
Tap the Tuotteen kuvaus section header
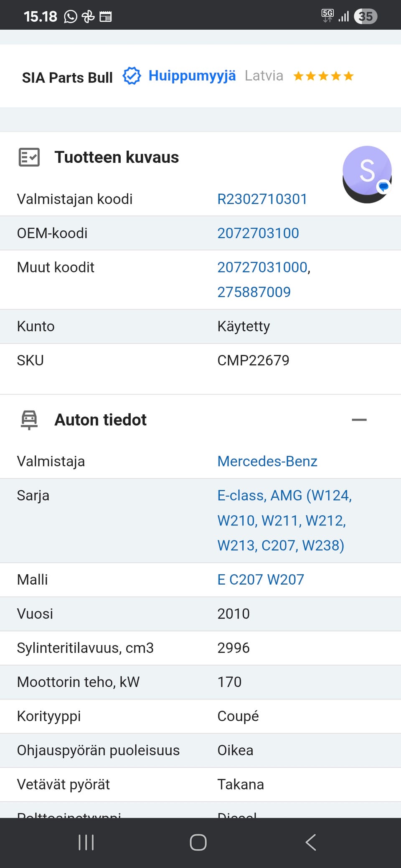click(x=117, y=157)
